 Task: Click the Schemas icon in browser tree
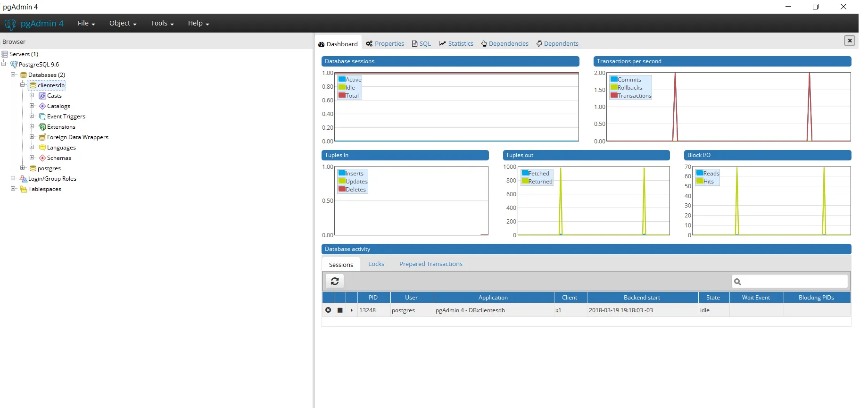[x=42, y=158]
